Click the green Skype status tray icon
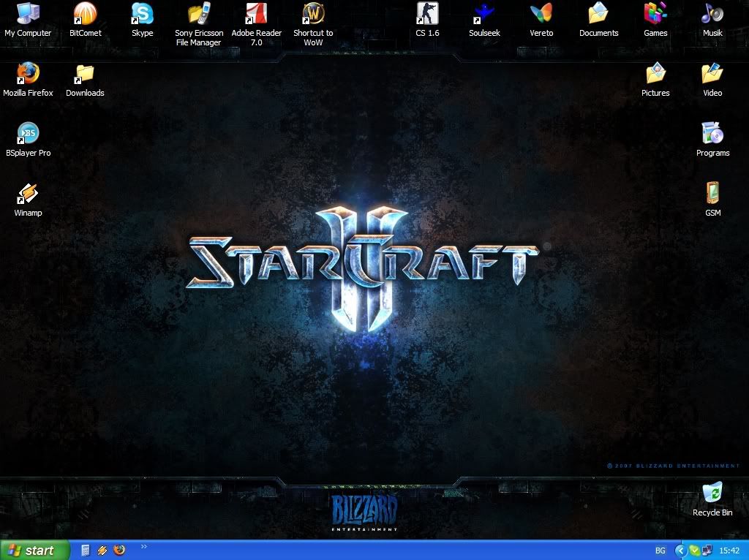Screen dimensions: 749x560 pyautogui.click(x=694, y=551)
